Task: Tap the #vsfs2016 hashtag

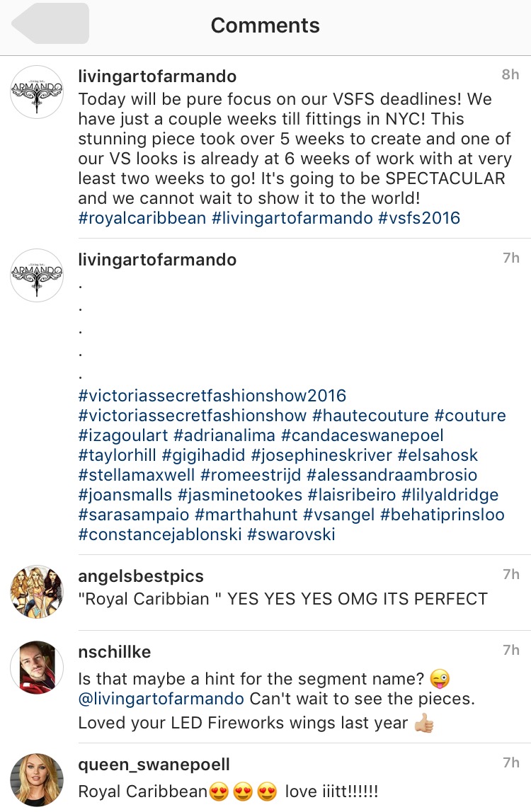Action: coord(419,217)
